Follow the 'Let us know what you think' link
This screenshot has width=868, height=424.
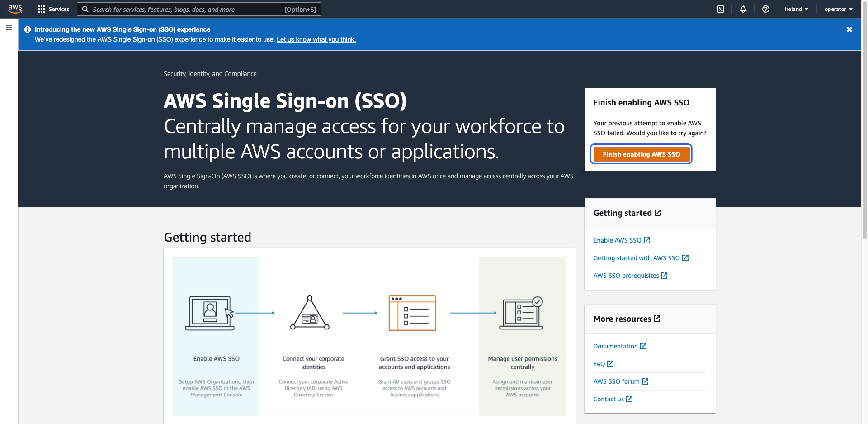(x=316, y=39)
